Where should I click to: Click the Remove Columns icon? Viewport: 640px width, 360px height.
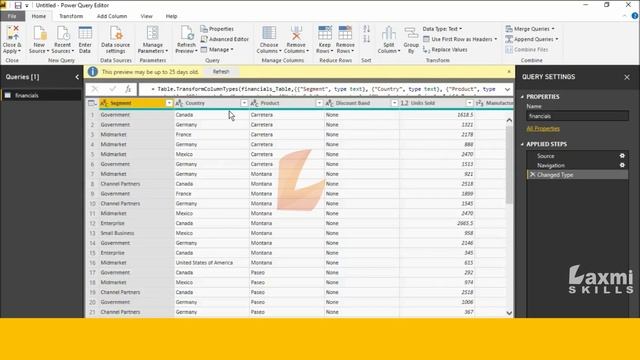296,33
